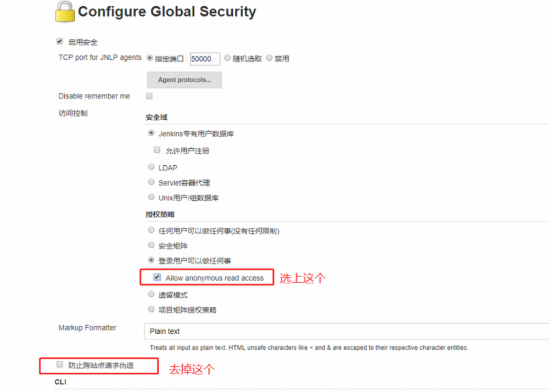Select Servlet容器代理 option
The width and height of the screenshot is (549, 392).
pos(152,182)
